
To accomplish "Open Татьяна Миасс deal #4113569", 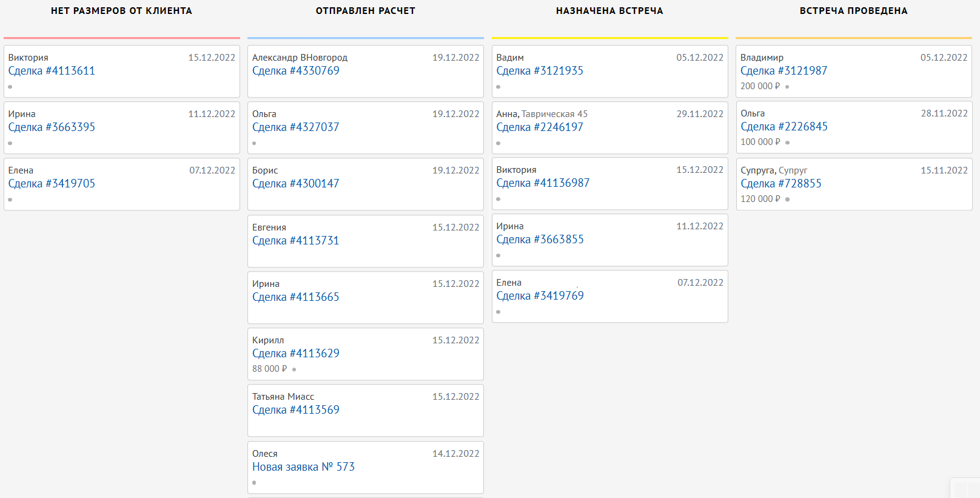I will 295,410.
